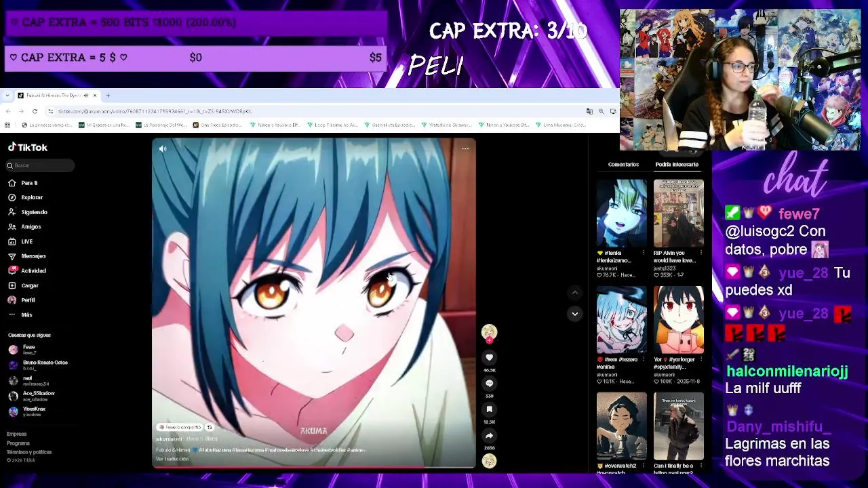Save the video with the bookmark icon
The width and height of the screenshot is (868, 488).
click(489, 409)
